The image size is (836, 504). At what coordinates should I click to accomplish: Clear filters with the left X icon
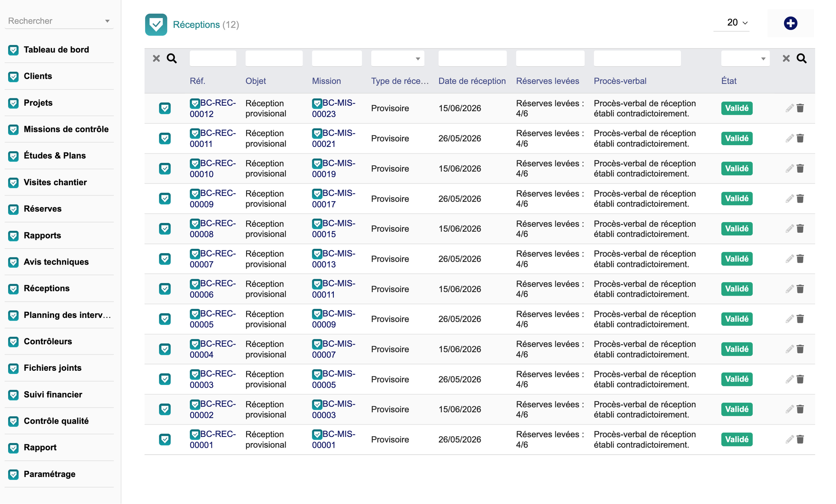click(x=156, y=58)
